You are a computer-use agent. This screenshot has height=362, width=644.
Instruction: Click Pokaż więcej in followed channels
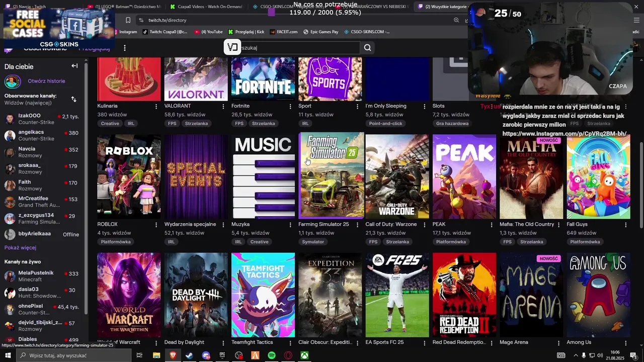tap(20, 248)
